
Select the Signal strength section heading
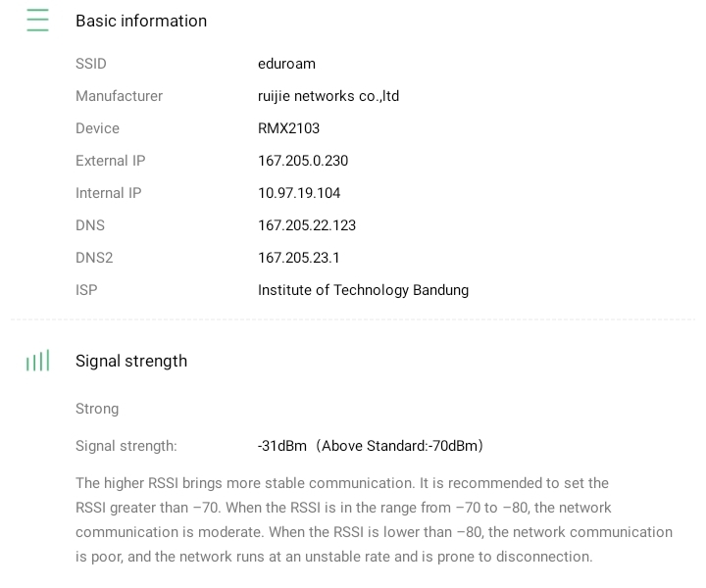pos(131,361)
